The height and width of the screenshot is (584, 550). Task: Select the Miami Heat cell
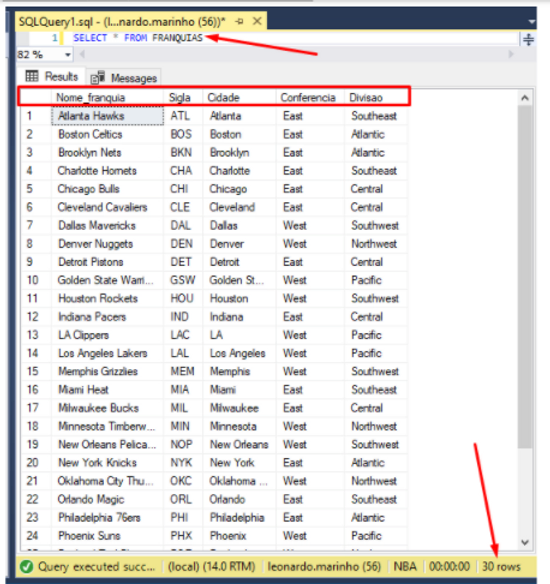[107, 390]
